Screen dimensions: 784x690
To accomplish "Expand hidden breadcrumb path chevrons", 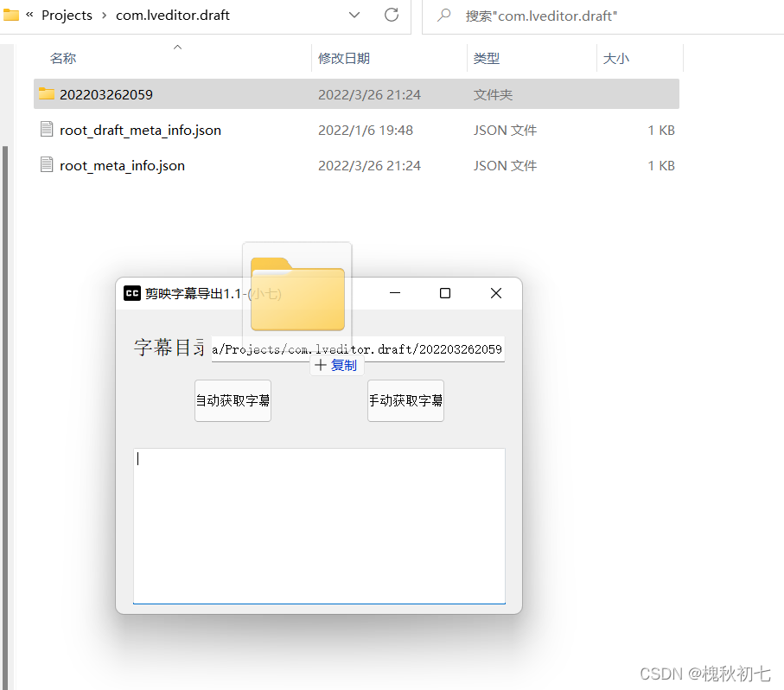I will pyautogui.click(x=29, y=15).
